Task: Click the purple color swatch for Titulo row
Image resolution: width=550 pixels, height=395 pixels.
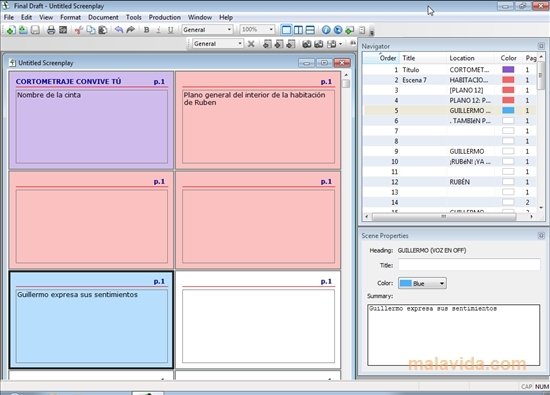Action: point(508,69)
